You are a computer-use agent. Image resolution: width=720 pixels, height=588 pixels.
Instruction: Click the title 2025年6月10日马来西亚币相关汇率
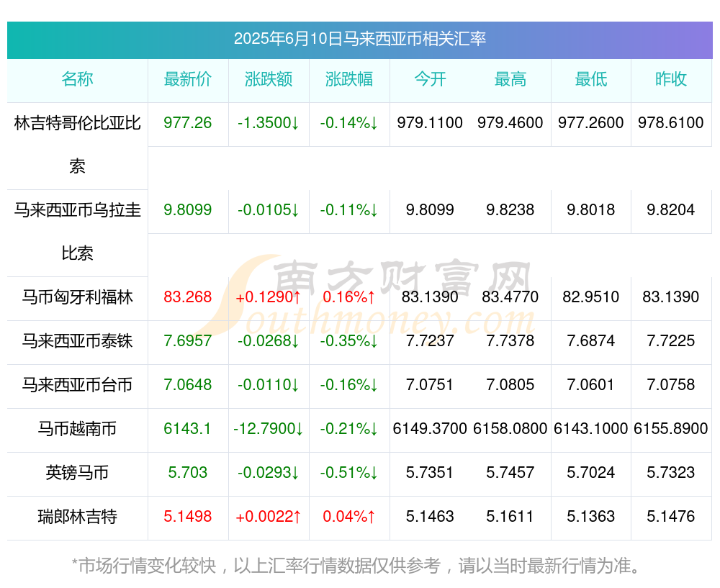359,39
